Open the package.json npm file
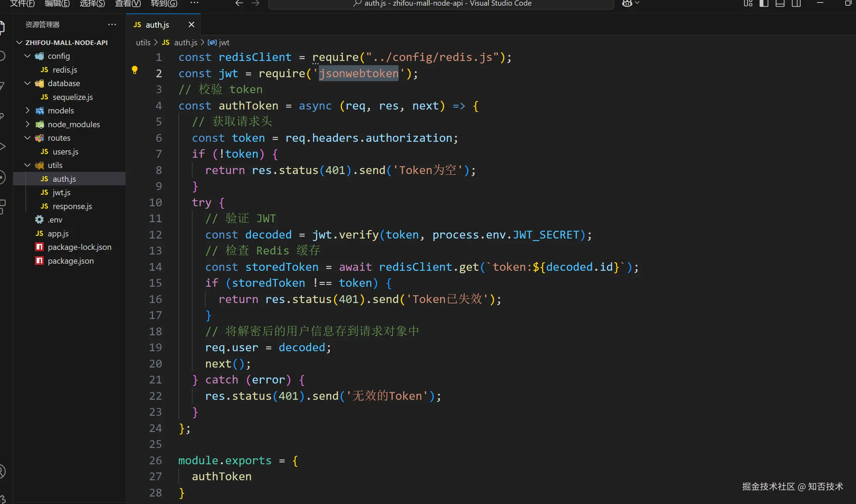The image size is (856, 504). [71, 261]
